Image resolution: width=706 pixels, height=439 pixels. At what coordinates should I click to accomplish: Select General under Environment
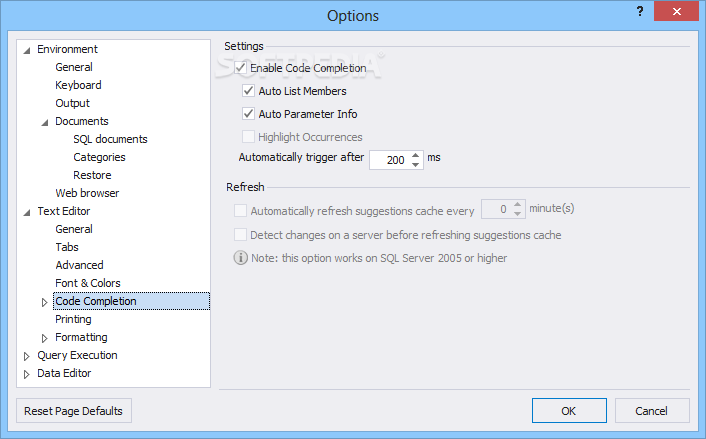[74, 67]
